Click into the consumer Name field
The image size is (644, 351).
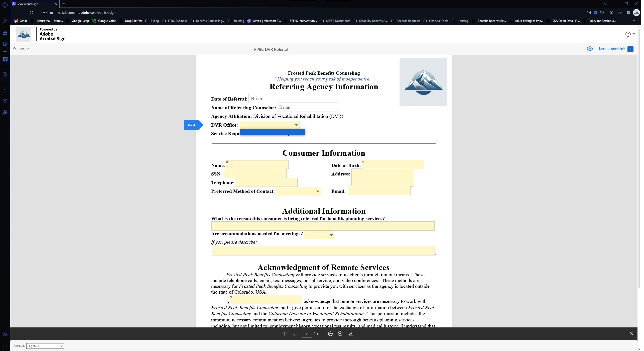pos(257,165)
